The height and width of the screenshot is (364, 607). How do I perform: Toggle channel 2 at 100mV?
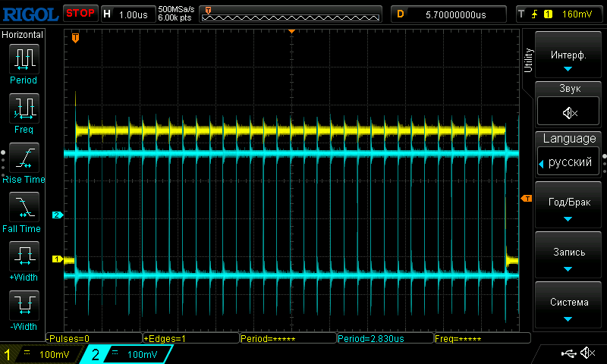click(125, 354)
